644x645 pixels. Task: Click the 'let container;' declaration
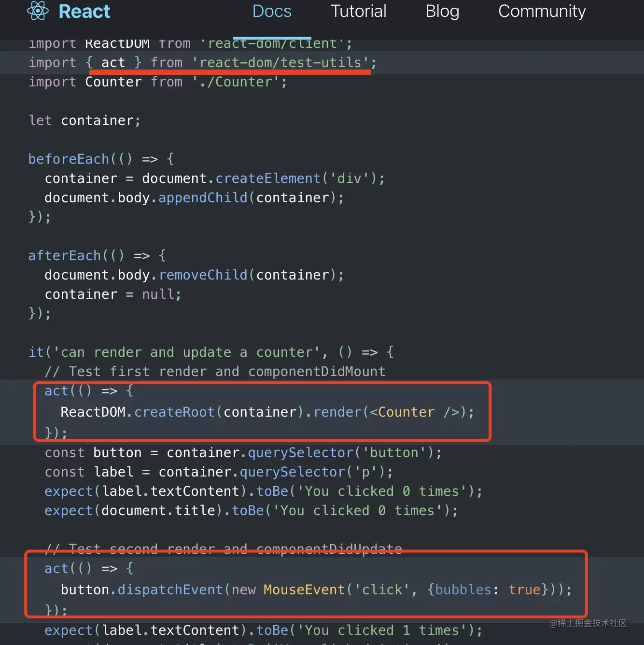[84, 120]
